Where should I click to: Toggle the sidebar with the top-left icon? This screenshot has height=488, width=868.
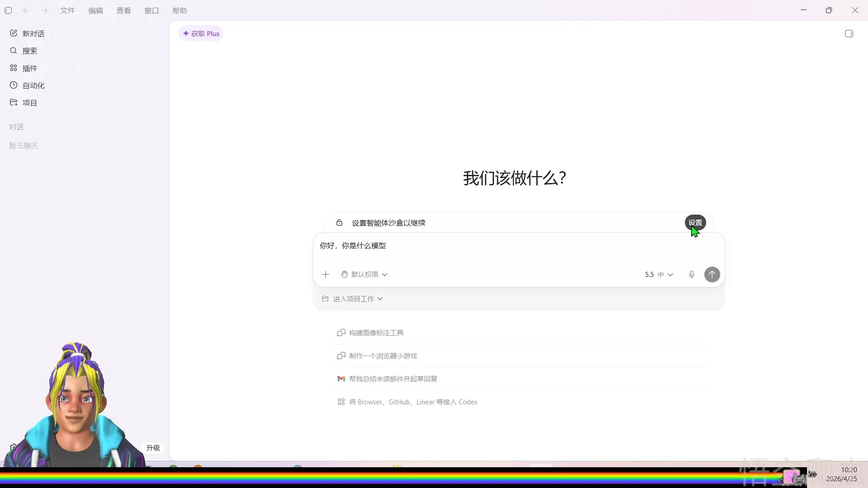point(8,10)
